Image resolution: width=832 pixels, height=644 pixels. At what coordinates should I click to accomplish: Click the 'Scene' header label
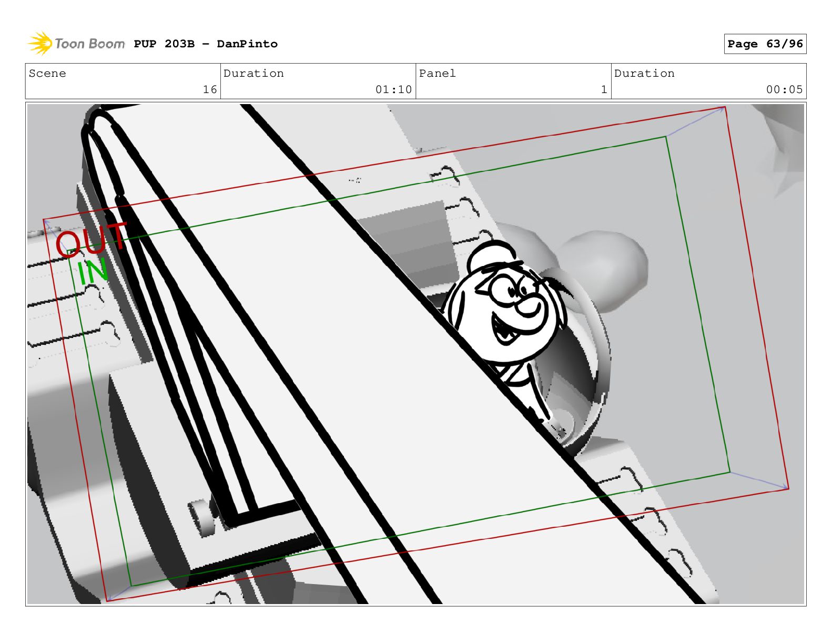coord(47,73)
